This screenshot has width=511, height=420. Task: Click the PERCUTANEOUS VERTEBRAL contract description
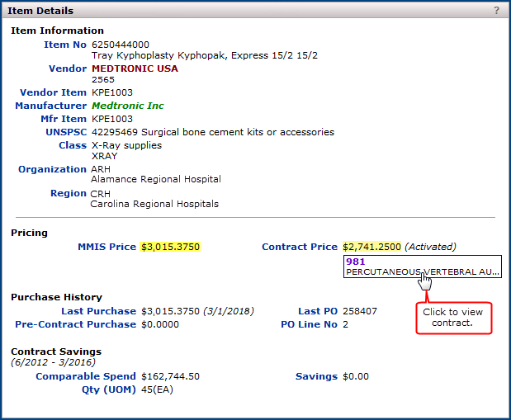coord(422,271)
